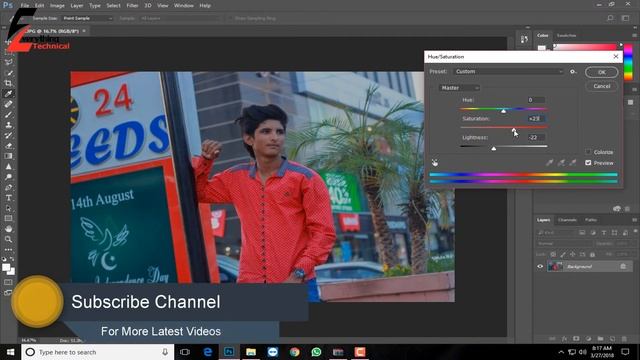Image resolution: width=640 pixels, height=360 pixels.
Task: Open the layer filter Kind dropdown
Action: click(x=556, y=233)
